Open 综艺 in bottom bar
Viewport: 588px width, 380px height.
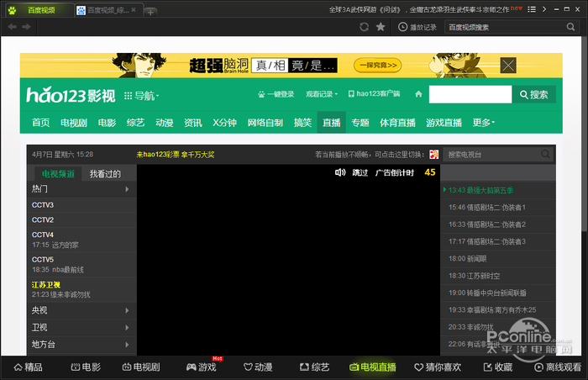pos(314,367)
